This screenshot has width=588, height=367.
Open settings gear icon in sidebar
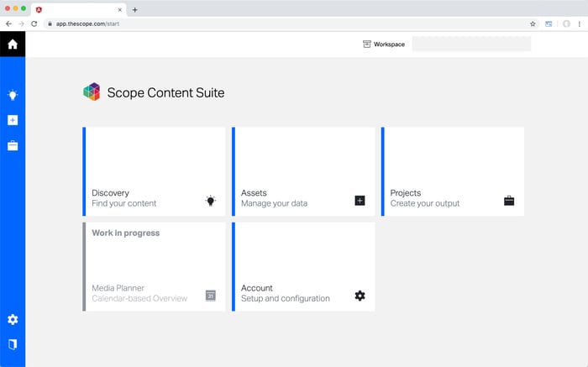pos(13,319)
